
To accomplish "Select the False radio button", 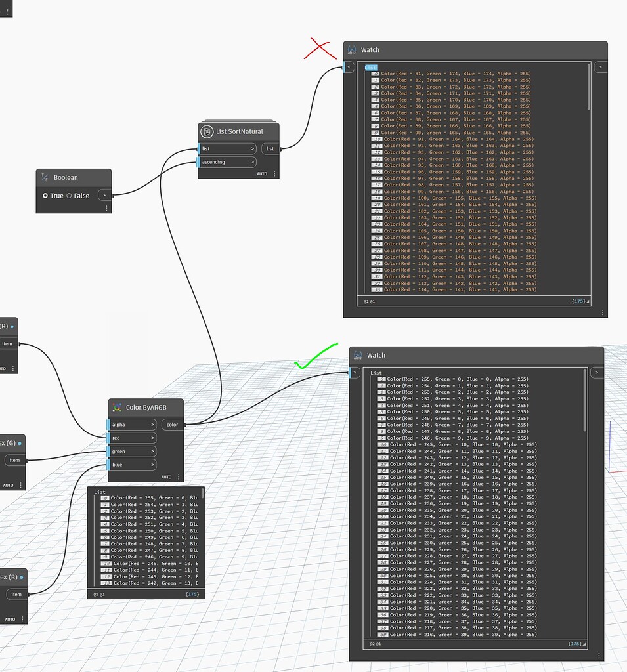I will pyautogui.click(x=70, y=195).
